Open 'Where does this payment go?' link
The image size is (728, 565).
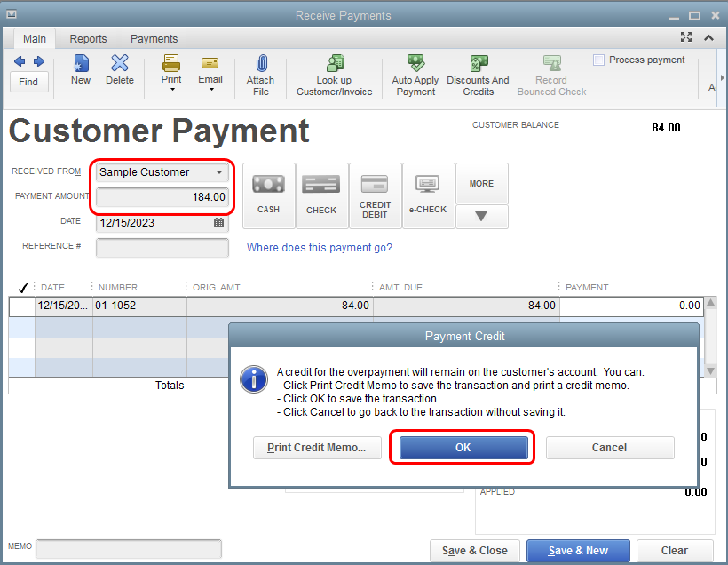tap(320, 248)
